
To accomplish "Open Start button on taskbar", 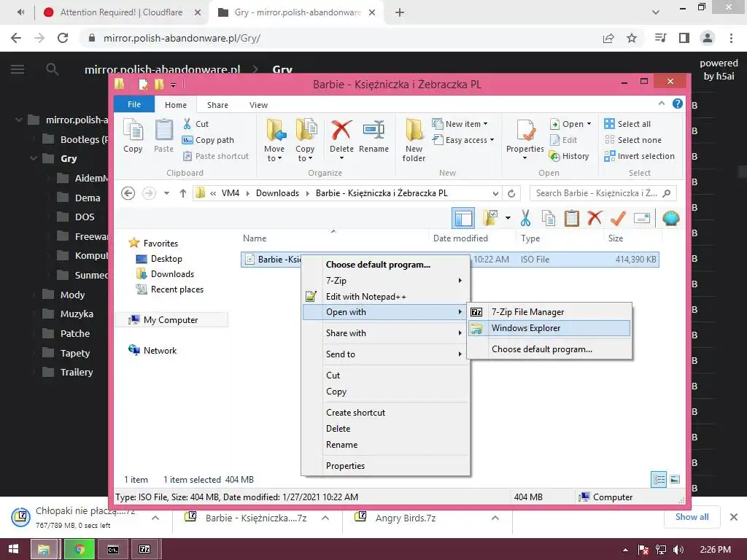I will (x=13, y=549).
